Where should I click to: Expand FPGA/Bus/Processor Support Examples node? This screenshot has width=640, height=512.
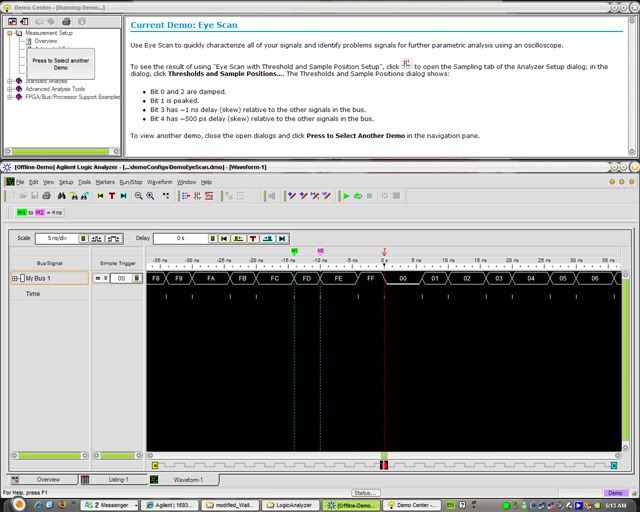(10, 97)
